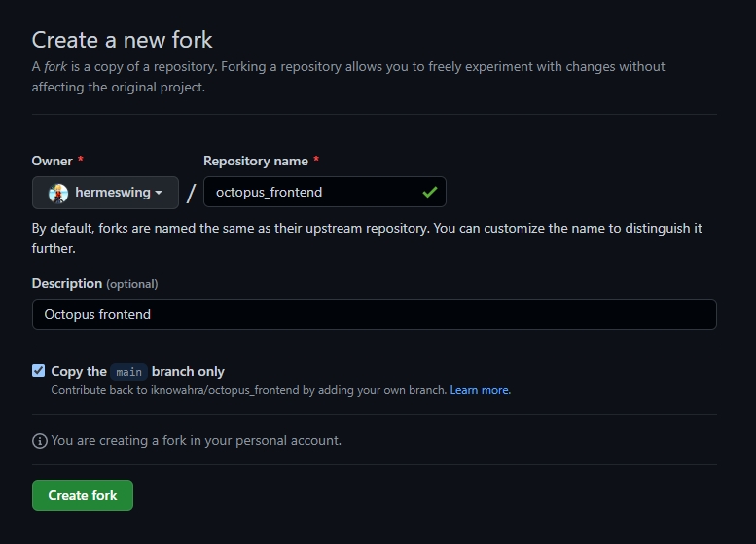Image resolution: width=756 pixels, height=544 pixels.
Task: Edit the Octopus frontend description field
Action: [375, 314]
